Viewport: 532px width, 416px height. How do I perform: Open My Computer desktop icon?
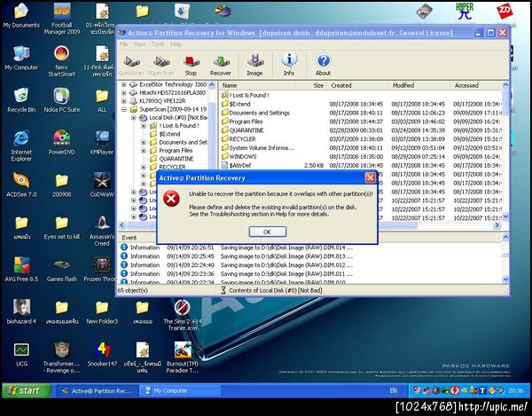[x=21, y=58]
